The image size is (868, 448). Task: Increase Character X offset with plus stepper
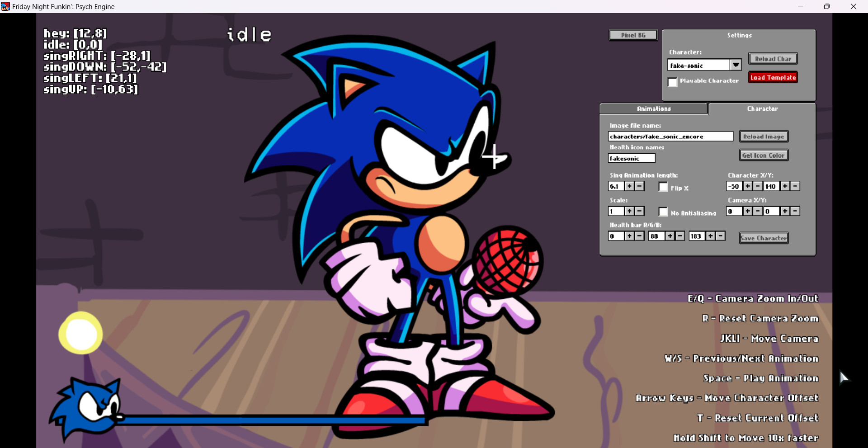pos(747,186)
